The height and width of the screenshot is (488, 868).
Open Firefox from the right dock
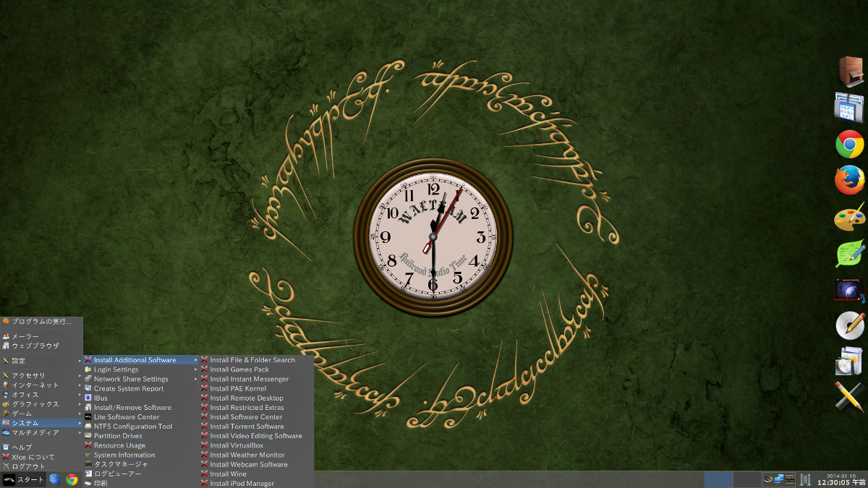[850, 180]
